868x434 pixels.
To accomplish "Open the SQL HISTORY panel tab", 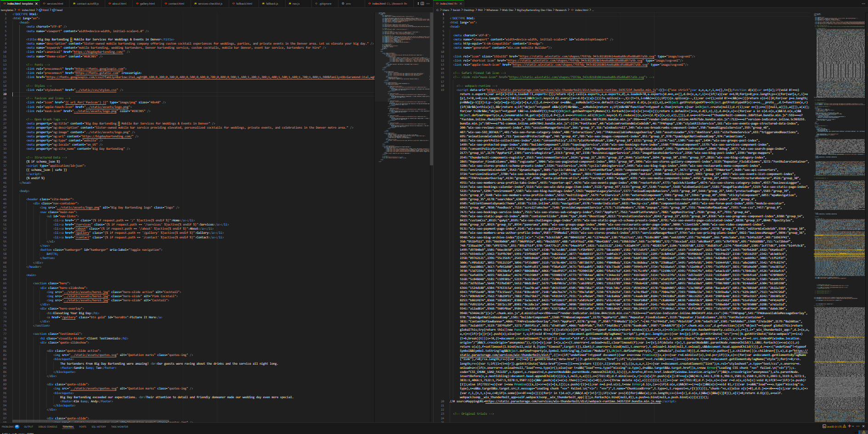I will tap(98, 427).
